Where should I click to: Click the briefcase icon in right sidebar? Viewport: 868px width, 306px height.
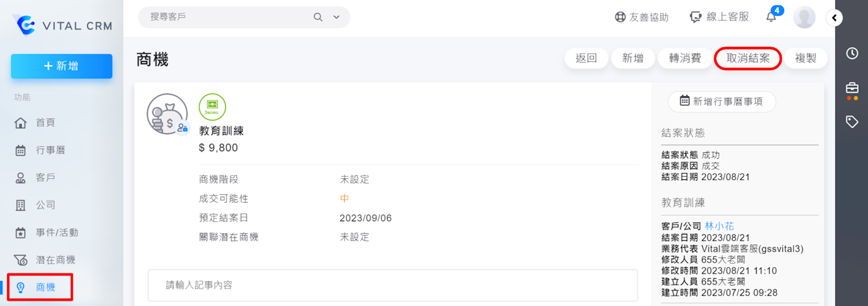click(852, 88)
